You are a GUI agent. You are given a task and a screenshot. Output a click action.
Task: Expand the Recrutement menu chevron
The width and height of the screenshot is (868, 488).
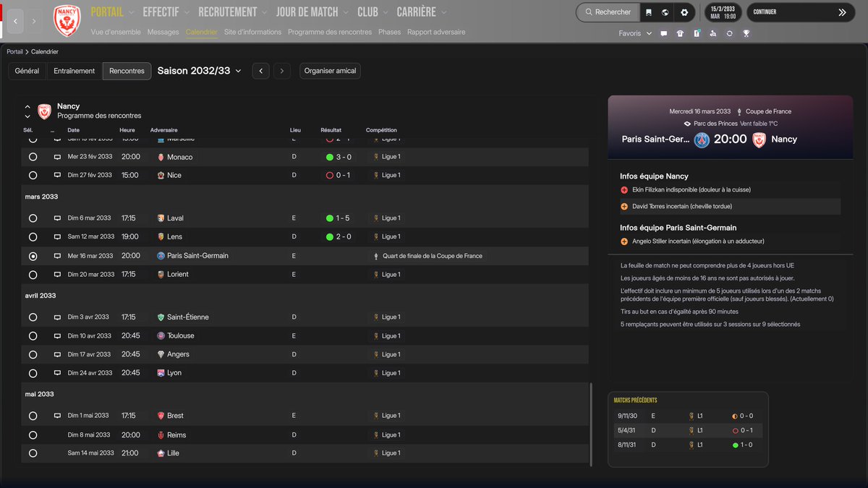tap(265, 12)
